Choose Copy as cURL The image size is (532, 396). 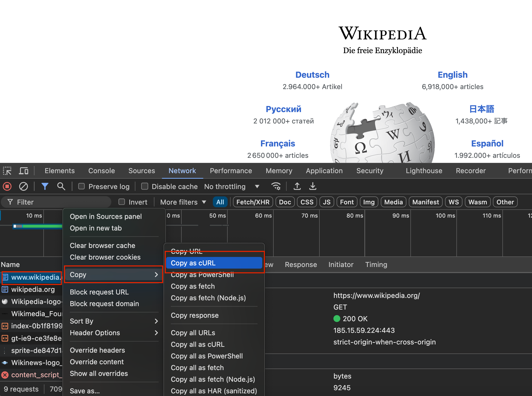(x=214, y=263)
